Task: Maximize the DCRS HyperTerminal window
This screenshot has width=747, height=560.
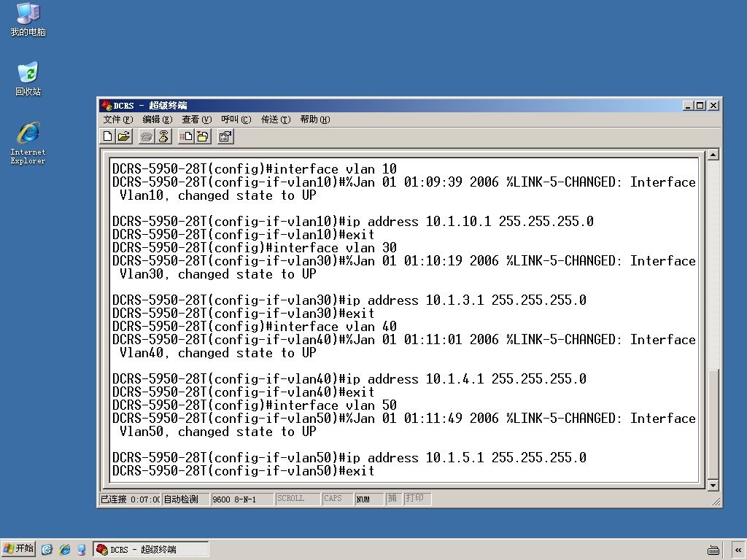Action: (x=700, y=105)
